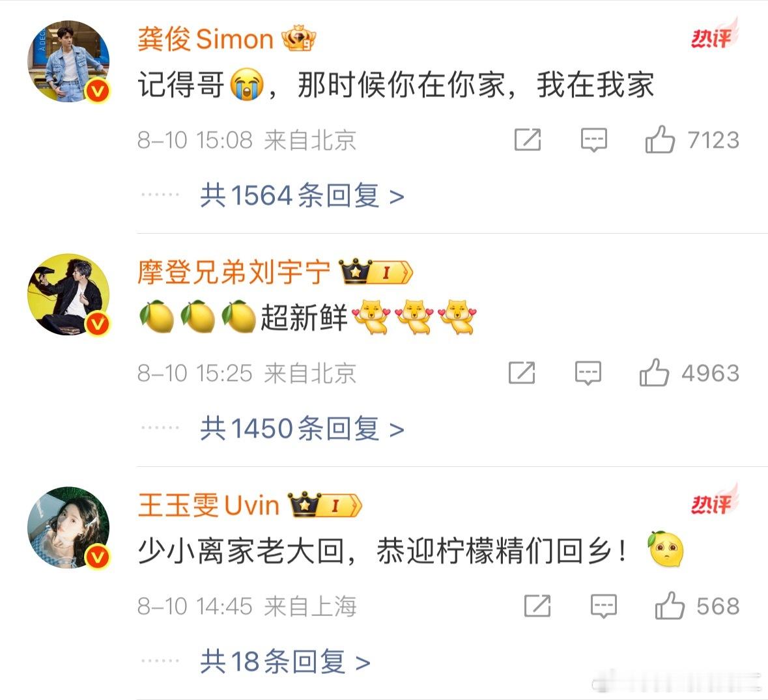Repost 王玉雯Uvin's comment using the share icon
The width and height of the screenshot is (768, 700).
pos(537,606)
